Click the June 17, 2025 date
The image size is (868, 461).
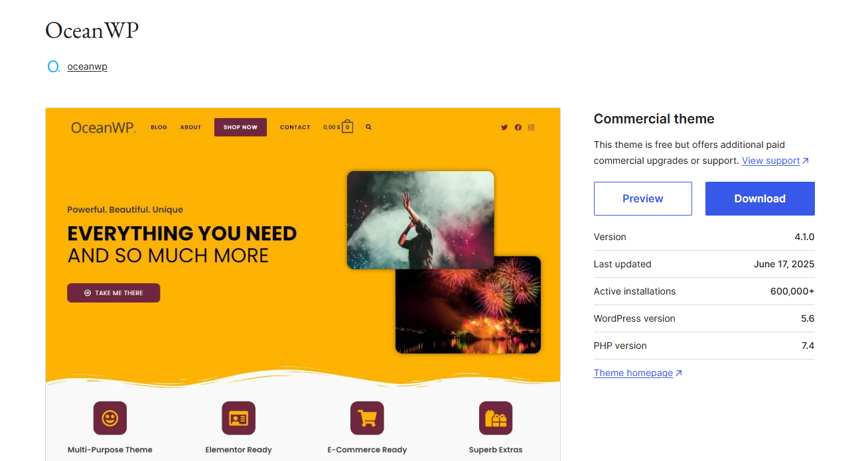[x=784, y=264]
